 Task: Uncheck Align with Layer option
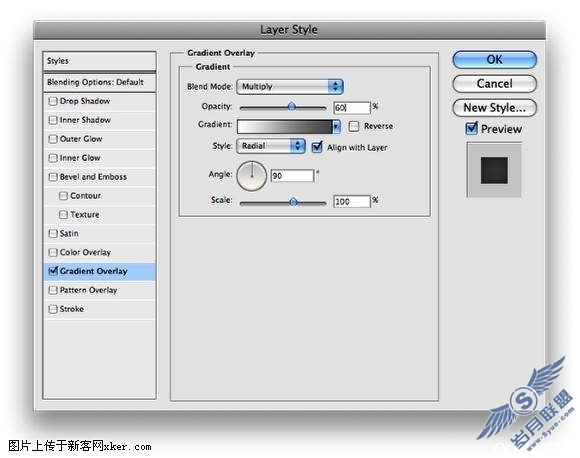317,147
